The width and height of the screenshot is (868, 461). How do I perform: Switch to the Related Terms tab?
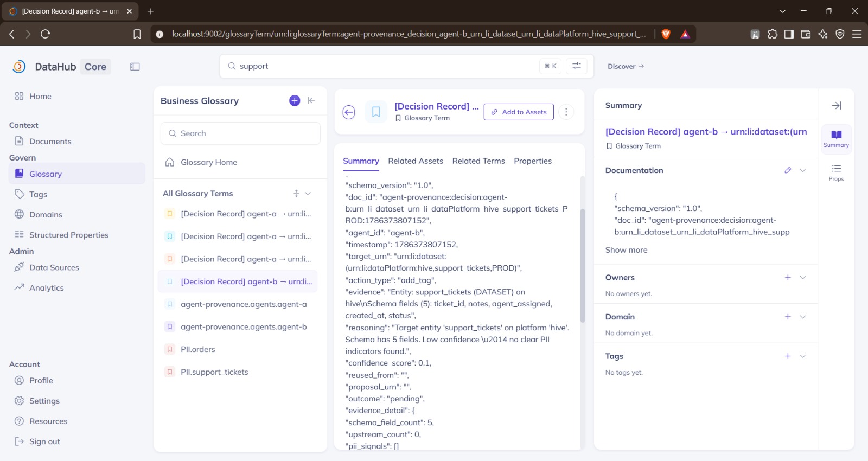click(x=478, y=161)
